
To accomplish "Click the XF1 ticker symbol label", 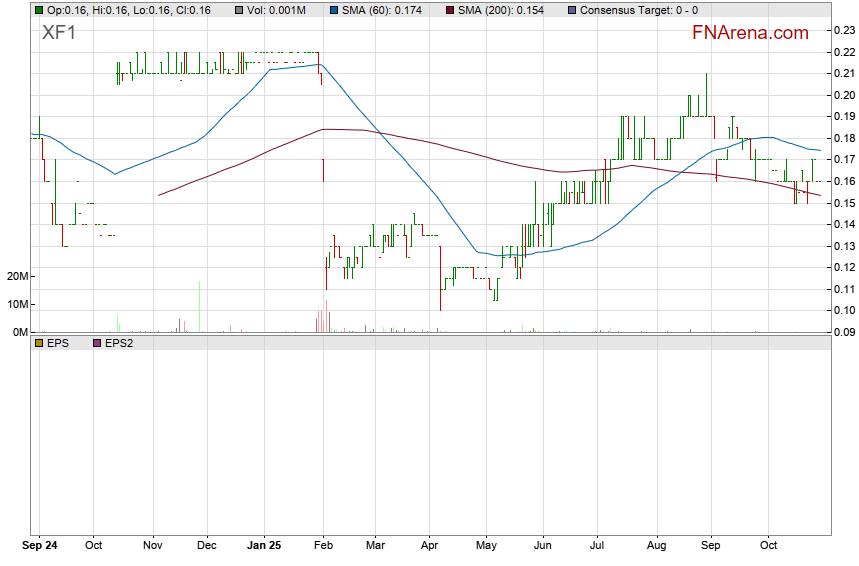I will (x=58, y=33).
